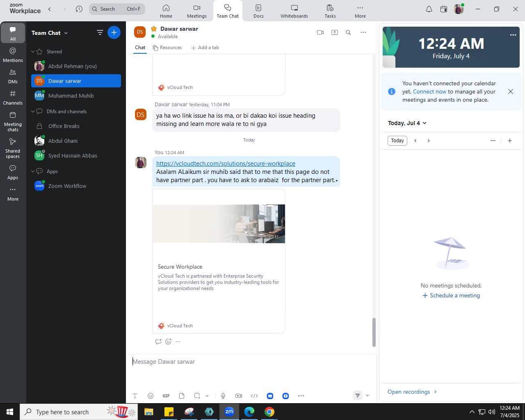Toggle the star next to Dawar sarwar
The image size is (525, 420).
[154, 29]
